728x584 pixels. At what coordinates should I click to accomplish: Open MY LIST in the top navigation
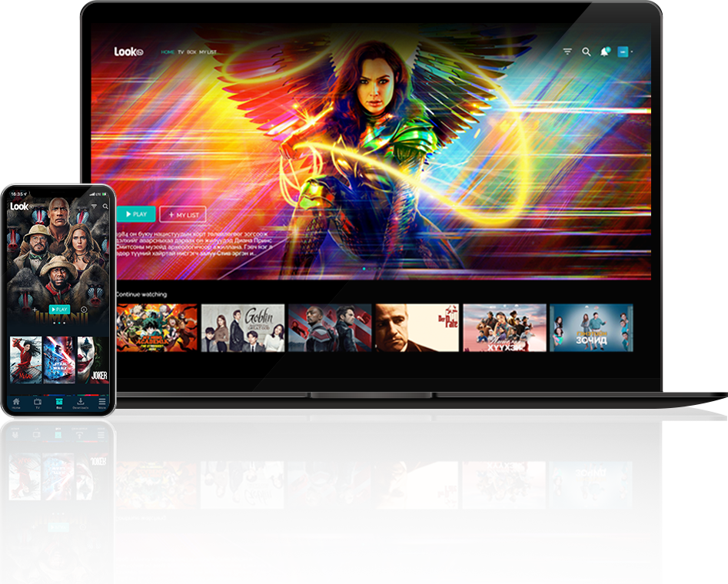tap(208, 52)
